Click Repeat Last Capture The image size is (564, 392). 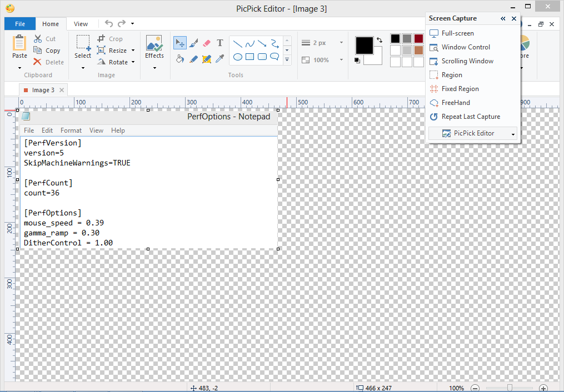point(471,117)
